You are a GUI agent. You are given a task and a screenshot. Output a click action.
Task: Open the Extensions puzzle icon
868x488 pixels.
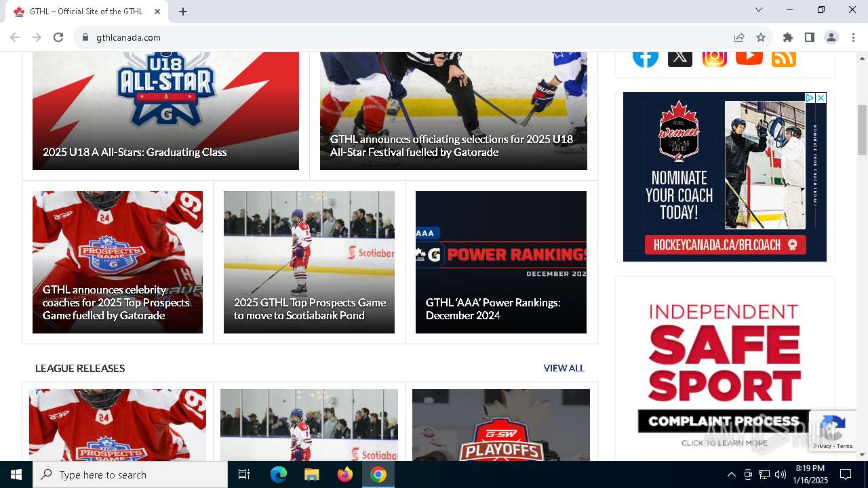(788, 37)
